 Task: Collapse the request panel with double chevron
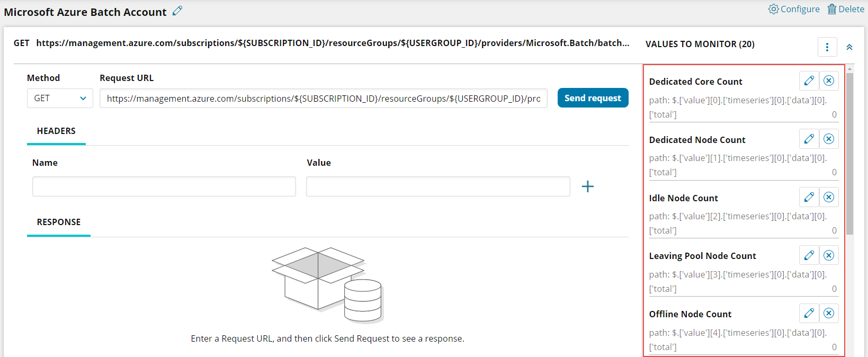[x=849, y=47]
